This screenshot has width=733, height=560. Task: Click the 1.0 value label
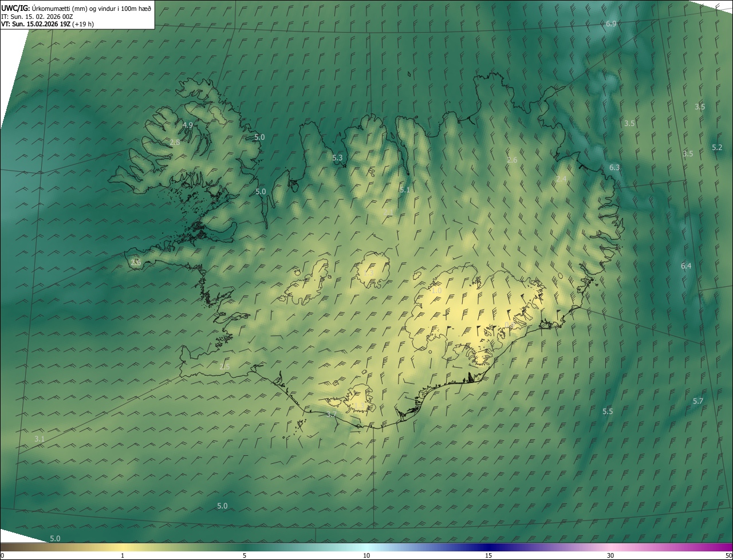[436, 291]
